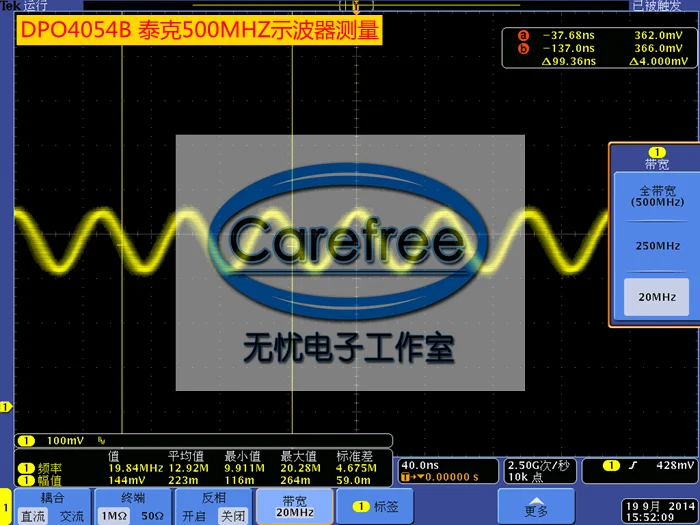Select DC coupling (直流)
The width and height of the screenshot is (700, 525).
coord(33,516)
